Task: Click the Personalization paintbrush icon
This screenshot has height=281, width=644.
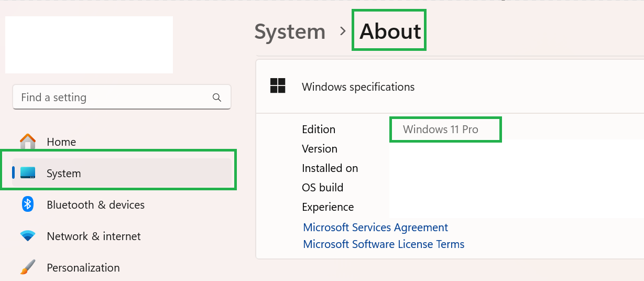Action: tap(28, 267)
